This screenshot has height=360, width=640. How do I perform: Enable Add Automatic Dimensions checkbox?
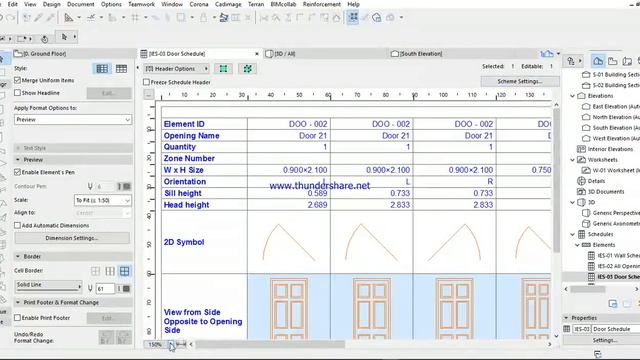click(17, 225)
